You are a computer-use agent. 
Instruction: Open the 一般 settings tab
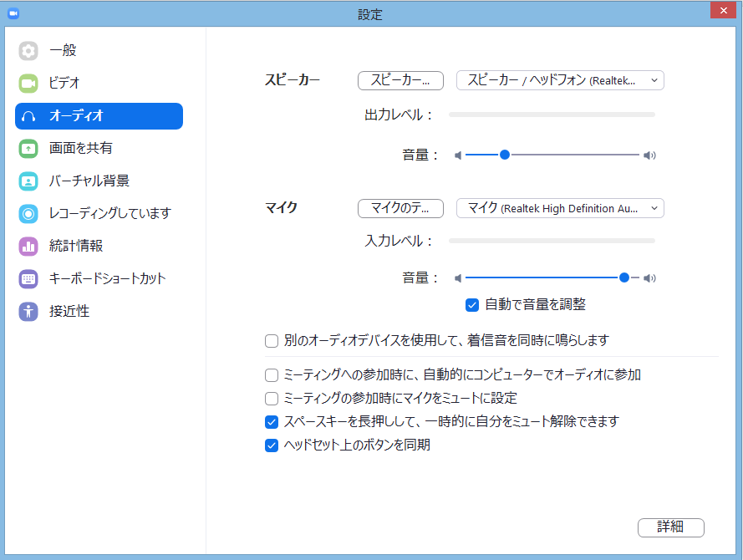(x=99, y=51)
